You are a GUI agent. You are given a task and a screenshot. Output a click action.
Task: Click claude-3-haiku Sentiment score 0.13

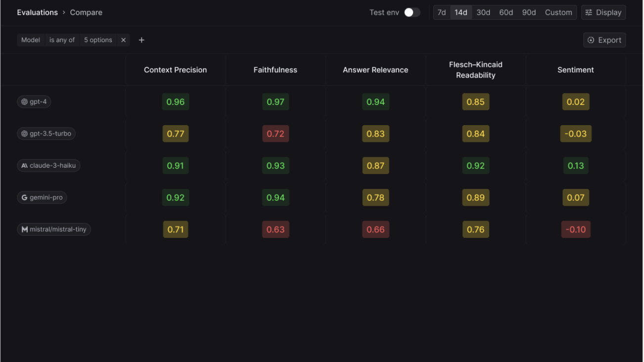click(x=576, y=166)
